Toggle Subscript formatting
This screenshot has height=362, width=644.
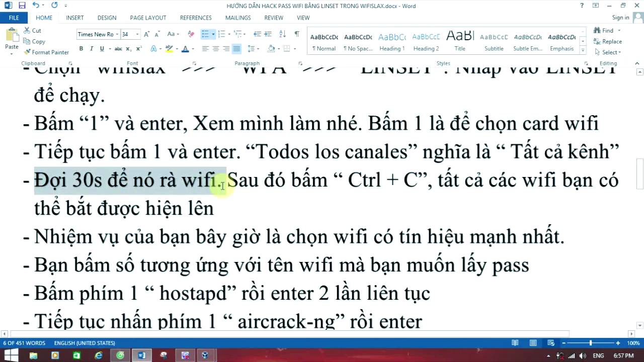(x=129, y=49)
